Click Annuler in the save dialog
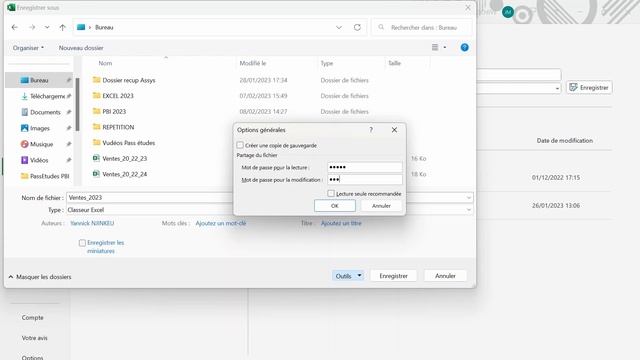This screenshot has width=640, height=360. (445, 276)
